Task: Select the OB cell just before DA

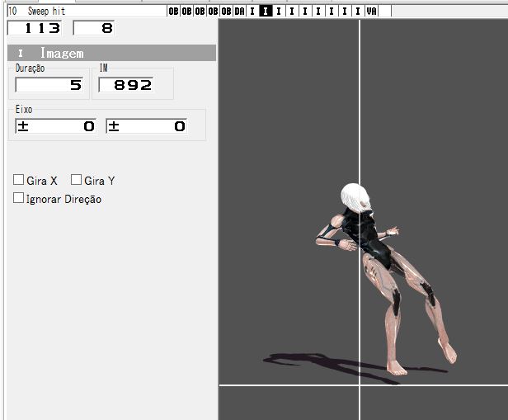Action: coord(226,12)
